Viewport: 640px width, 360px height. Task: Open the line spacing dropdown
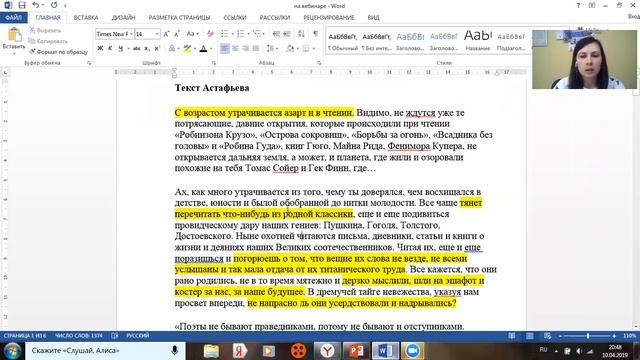277,49
